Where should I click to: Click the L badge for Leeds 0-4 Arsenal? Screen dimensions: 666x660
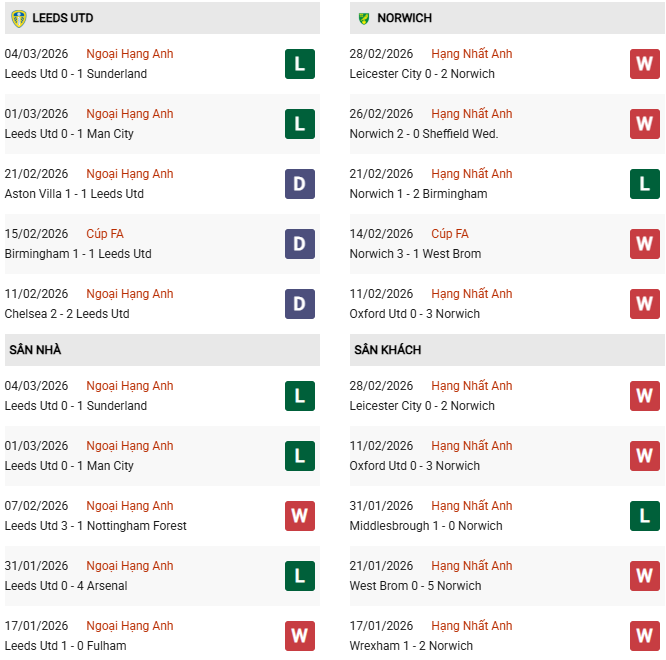tap(299, 576)
